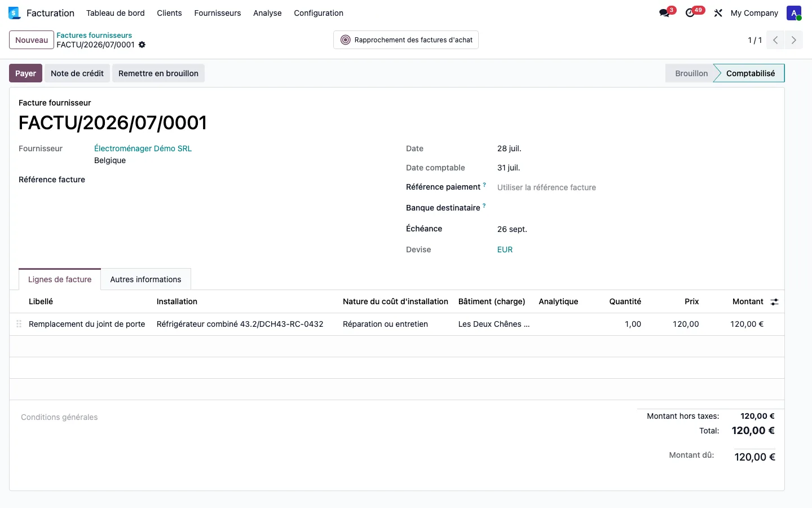Click the Date comptable value 31 juil.
This screenshot has width=812, height=508.
coord(509,168)
